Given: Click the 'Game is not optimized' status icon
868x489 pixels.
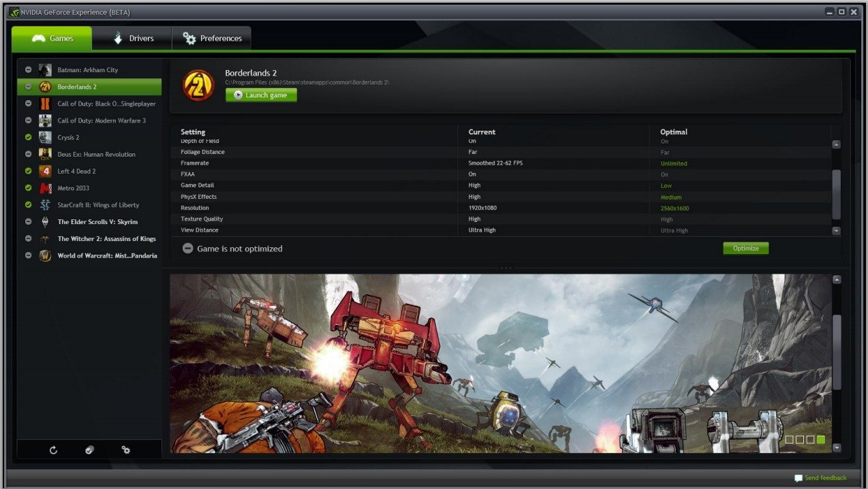Looking at the screenshot, I should [x=187, y=249].
